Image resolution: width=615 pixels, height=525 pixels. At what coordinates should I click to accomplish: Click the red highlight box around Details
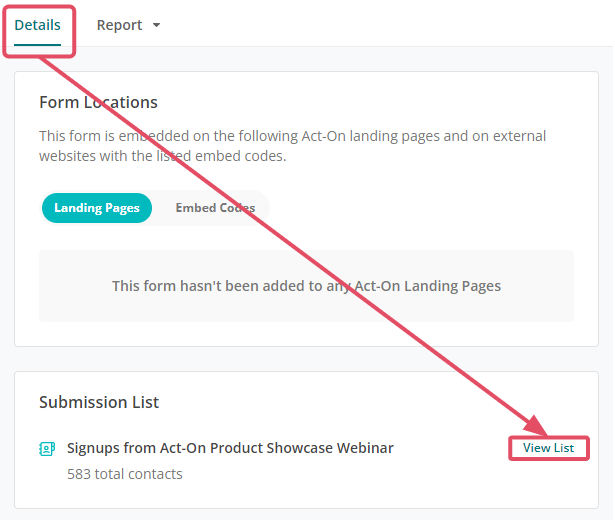[x=39, y=31]
